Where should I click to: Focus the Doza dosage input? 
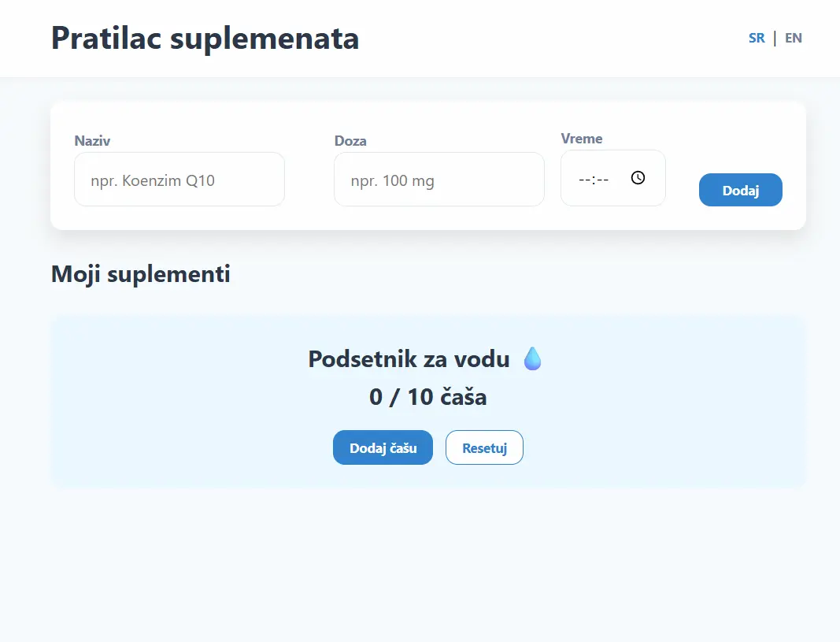pos(439,179)
